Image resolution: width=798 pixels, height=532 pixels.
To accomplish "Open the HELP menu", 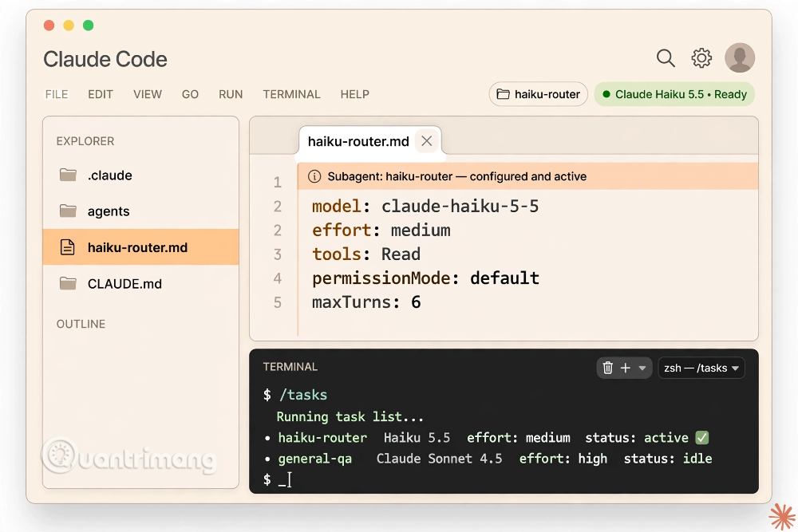I will (355, 94).
